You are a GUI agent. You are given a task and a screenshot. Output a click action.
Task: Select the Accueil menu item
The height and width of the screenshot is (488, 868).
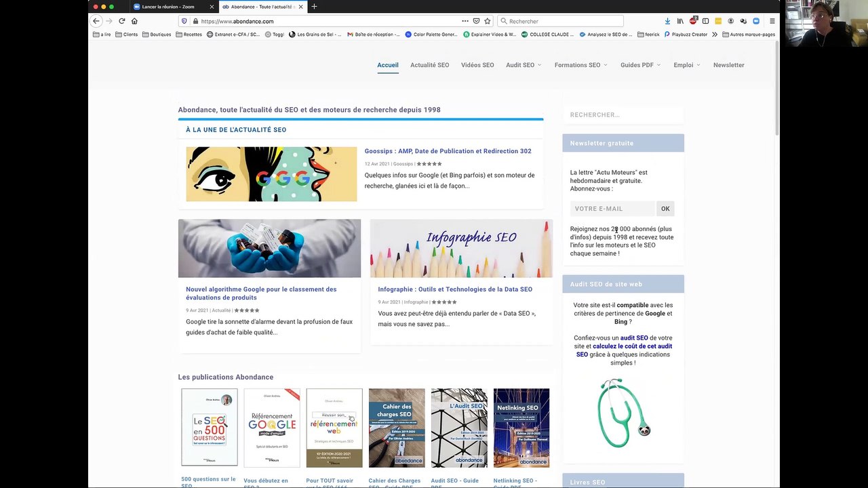[388, 65]
